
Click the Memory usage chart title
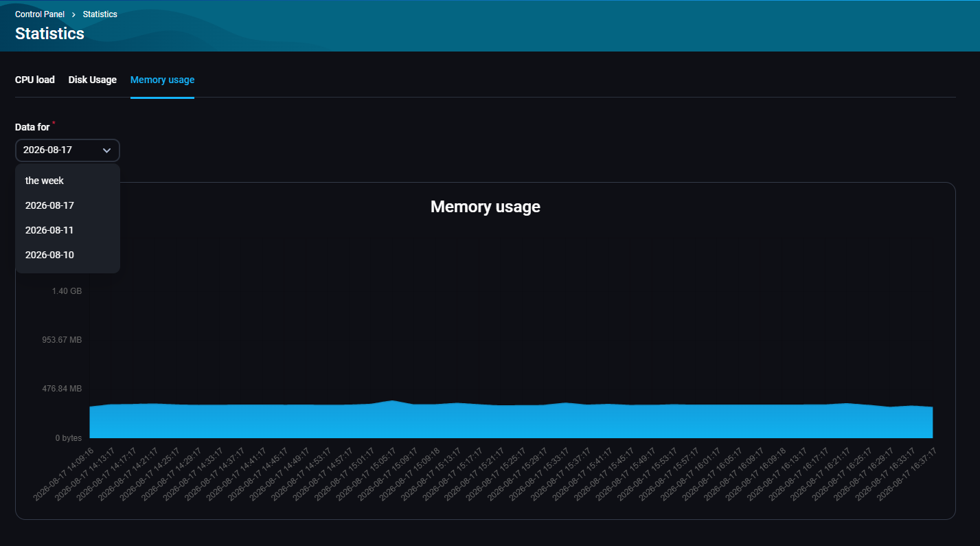pyautogui.click(x=486, y=207)
